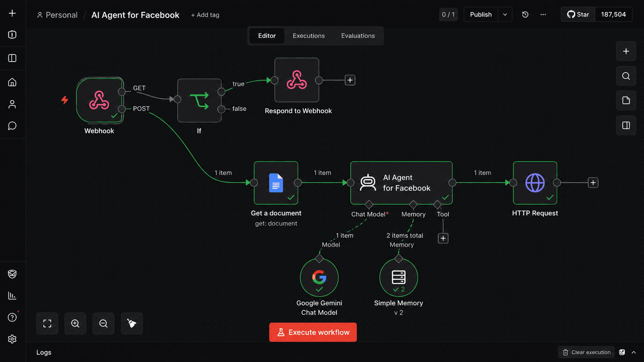Image resolution: width=644 pixels, height=362 pixels.
Task: Click the plus icon in the left sidebar
Action: [12, 13]
